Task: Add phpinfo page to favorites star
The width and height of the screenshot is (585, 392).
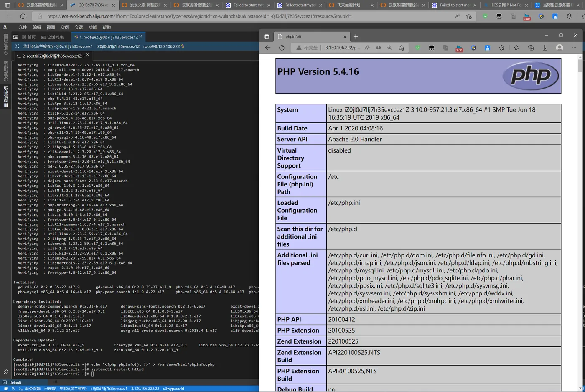Action: 401,48
